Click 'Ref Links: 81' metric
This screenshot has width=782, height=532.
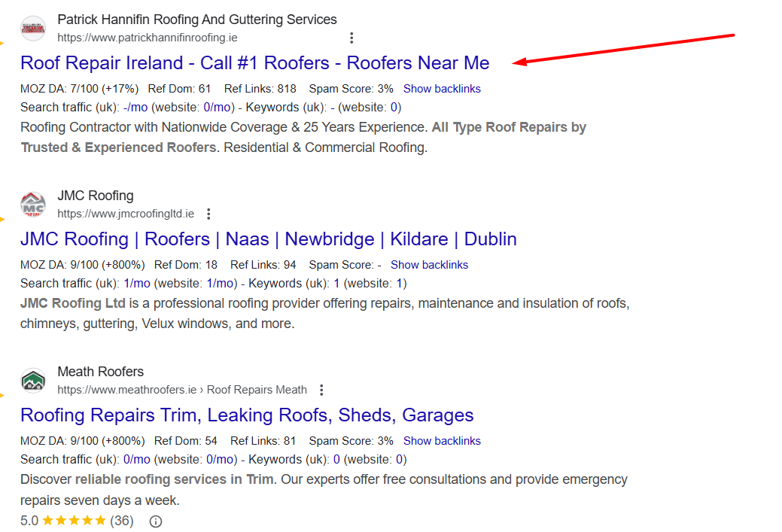click(x=263, y=441)
